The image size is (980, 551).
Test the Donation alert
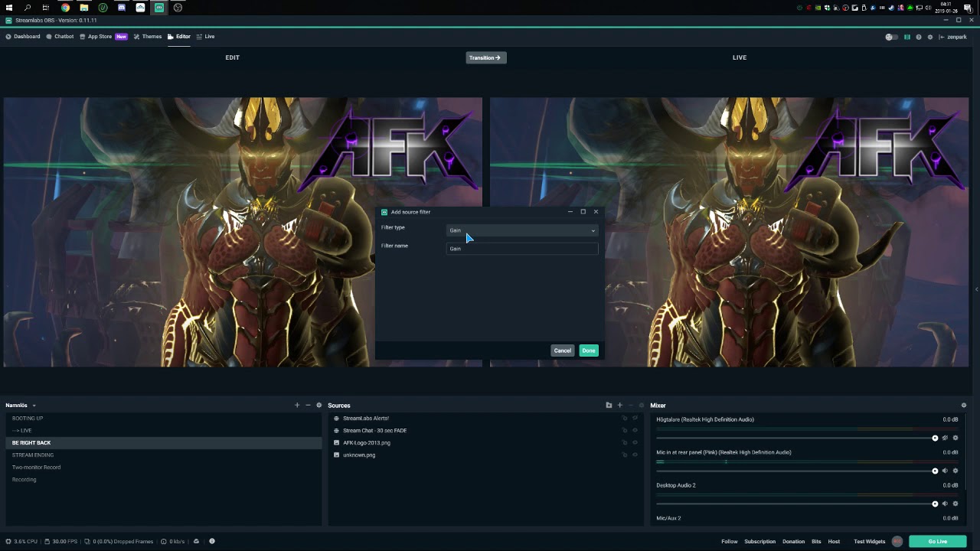click(793, 542)
